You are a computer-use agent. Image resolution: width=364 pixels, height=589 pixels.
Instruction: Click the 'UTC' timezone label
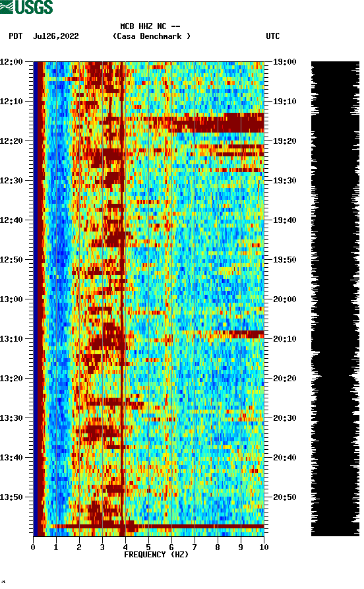pos(273,36)
